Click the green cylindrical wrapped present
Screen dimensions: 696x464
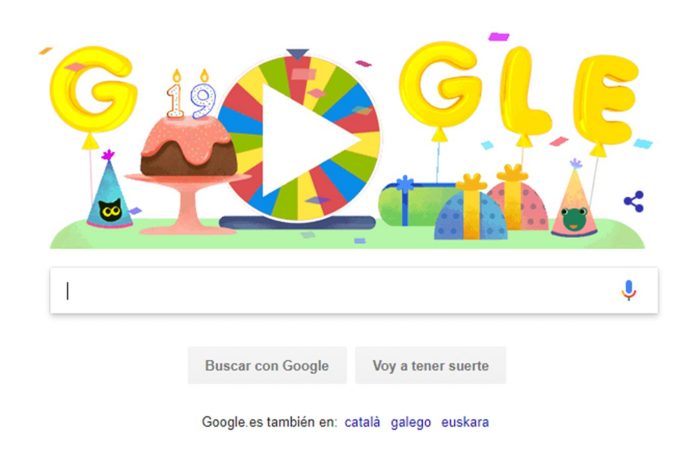click(x=413, y=205)
